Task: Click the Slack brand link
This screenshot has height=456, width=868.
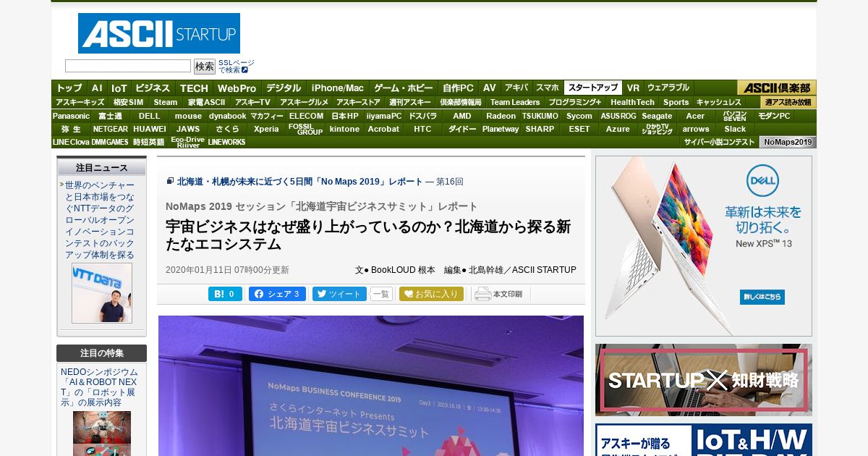Action: [735, 129]
